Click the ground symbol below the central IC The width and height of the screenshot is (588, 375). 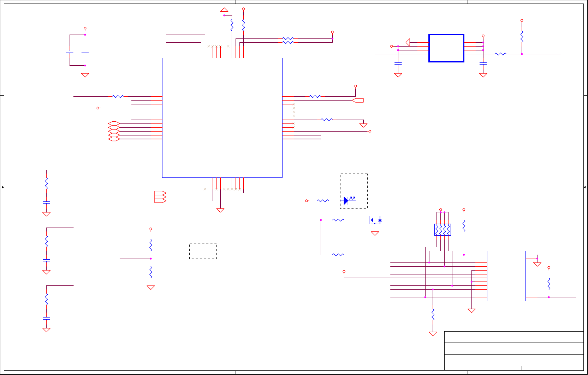pos(220,210)
